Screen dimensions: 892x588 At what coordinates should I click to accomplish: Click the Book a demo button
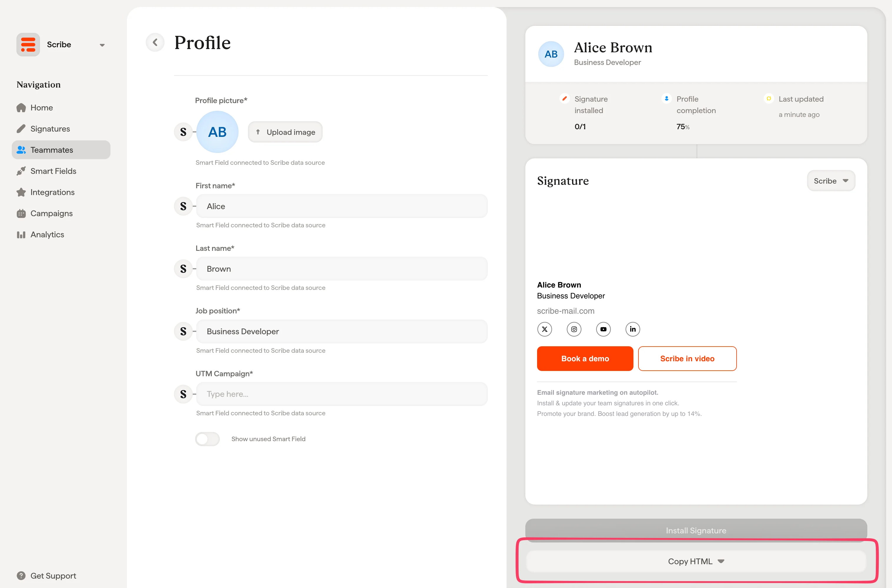coord(585,359)
